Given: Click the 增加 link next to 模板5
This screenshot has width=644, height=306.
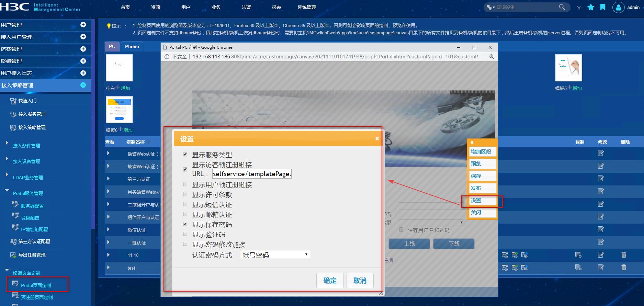Looking at the screenshot, I should click(x=577, y=88).
